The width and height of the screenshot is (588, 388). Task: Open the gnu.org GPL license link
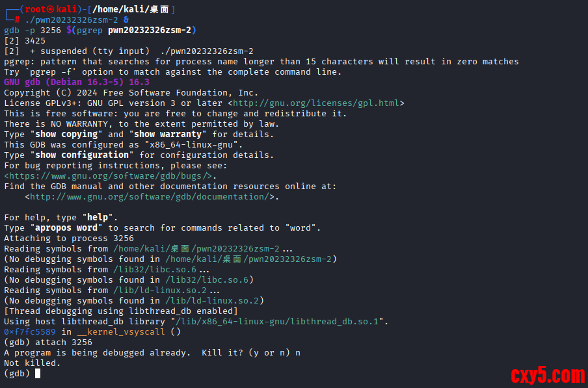(315, 103)
